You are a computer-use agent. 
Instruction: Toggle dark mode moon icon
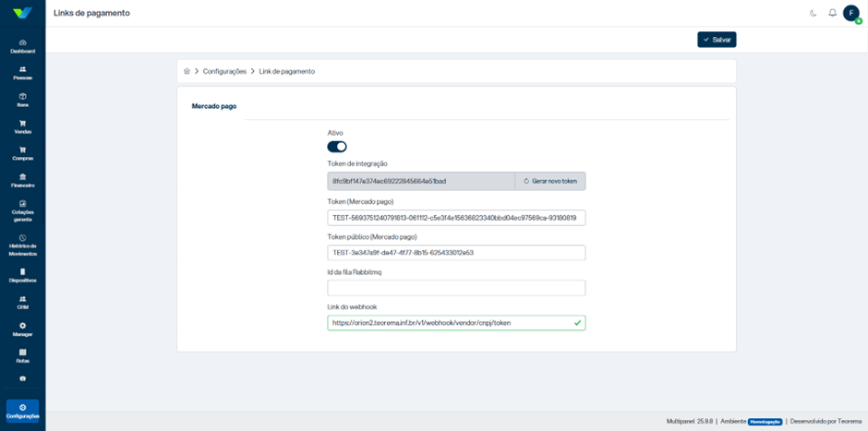[814, 13]
